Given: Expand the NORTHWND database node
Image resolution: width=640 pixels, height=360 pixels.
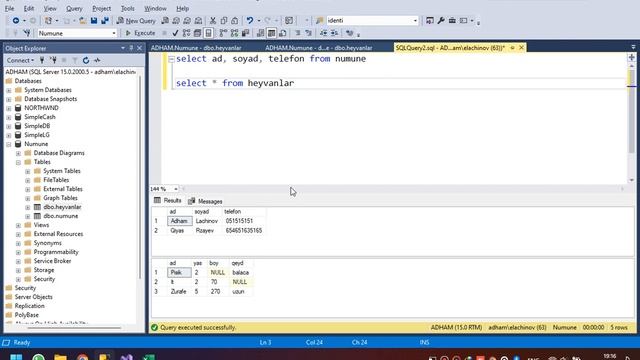Looking at the screenshot, I should (x=9, y=108).
